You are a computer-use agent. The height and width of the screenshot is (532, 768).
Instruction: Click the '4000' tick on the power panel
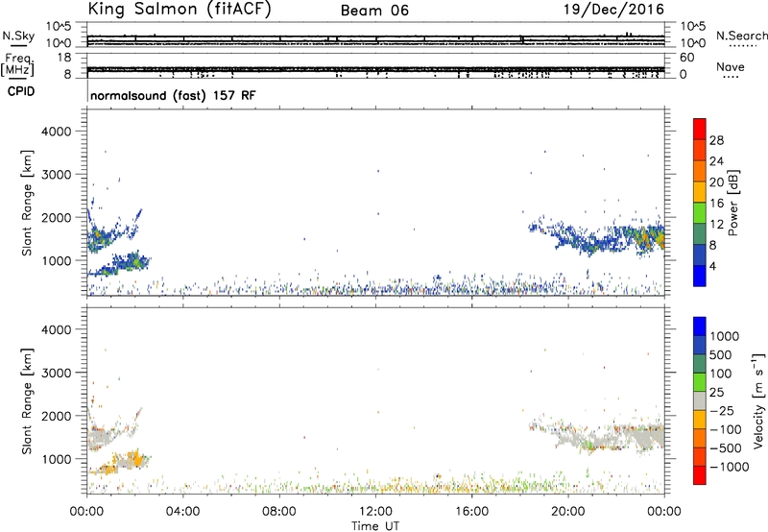pyautogui.click(x=56, y=132)
